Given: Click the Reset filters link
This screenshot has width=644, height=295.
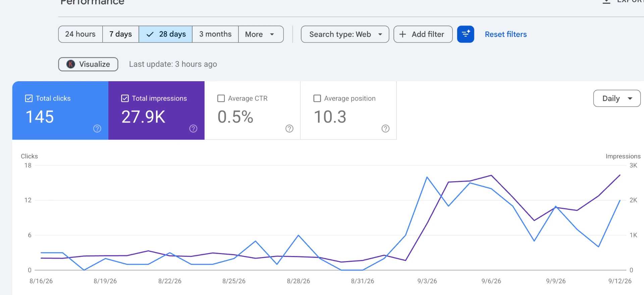Looking at the screenshot, I should (x=506, y=34).
